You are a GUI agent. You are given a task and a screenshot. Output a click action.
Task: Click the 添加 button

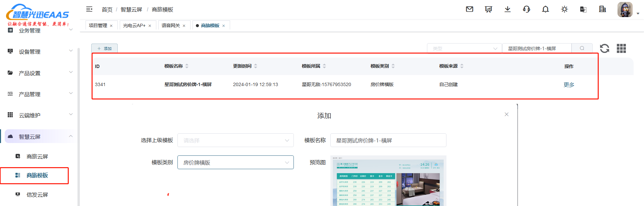click(x=104, y=49)
